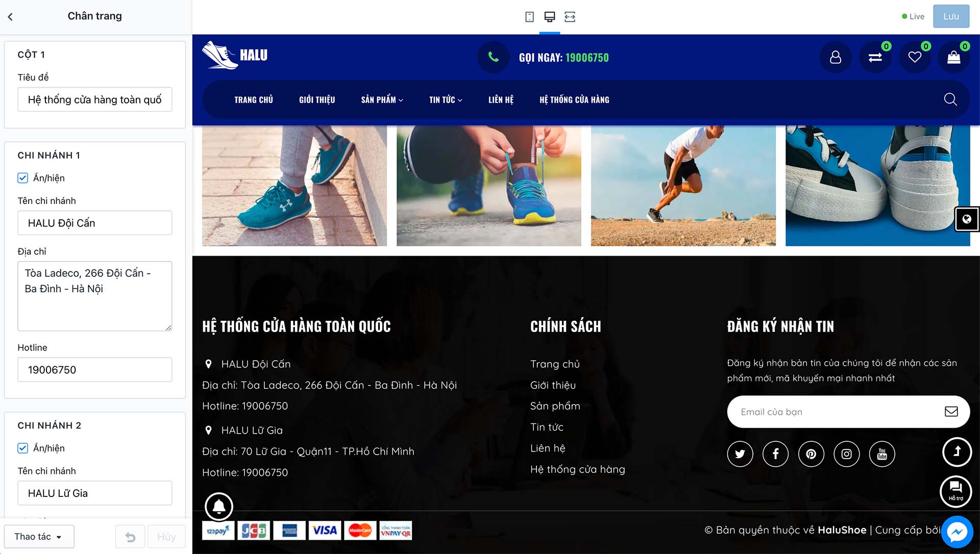The width and height of the screenshot is (980, 554).
Task: Go back using the left arrow icon
Action: pyautogui.click(x=10, y=17)
